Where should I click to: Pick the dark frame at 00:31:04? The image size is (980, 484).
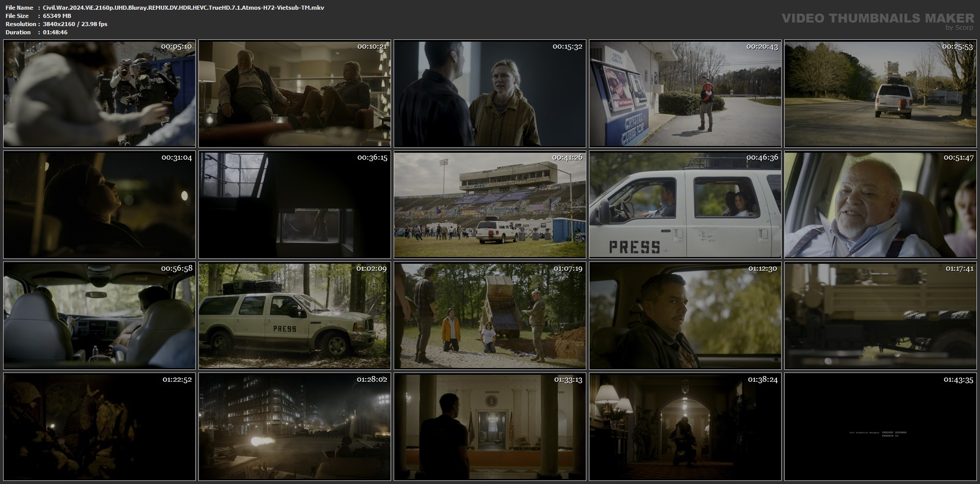99,205
